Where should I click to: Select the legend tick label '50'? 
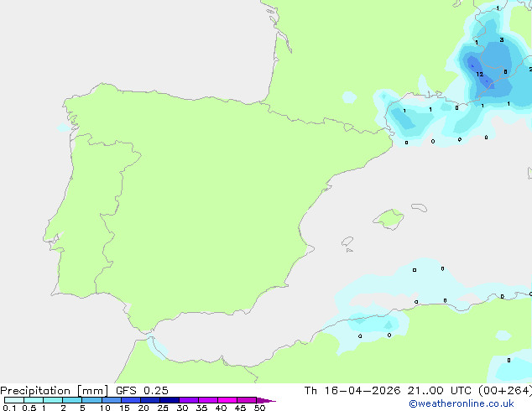click(x=259, y=408)
